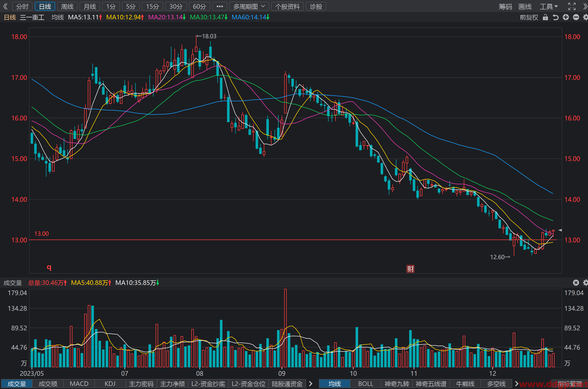Click the 筹码 chip distribution button
Viewport: 588px width, 389px height.
505,6
